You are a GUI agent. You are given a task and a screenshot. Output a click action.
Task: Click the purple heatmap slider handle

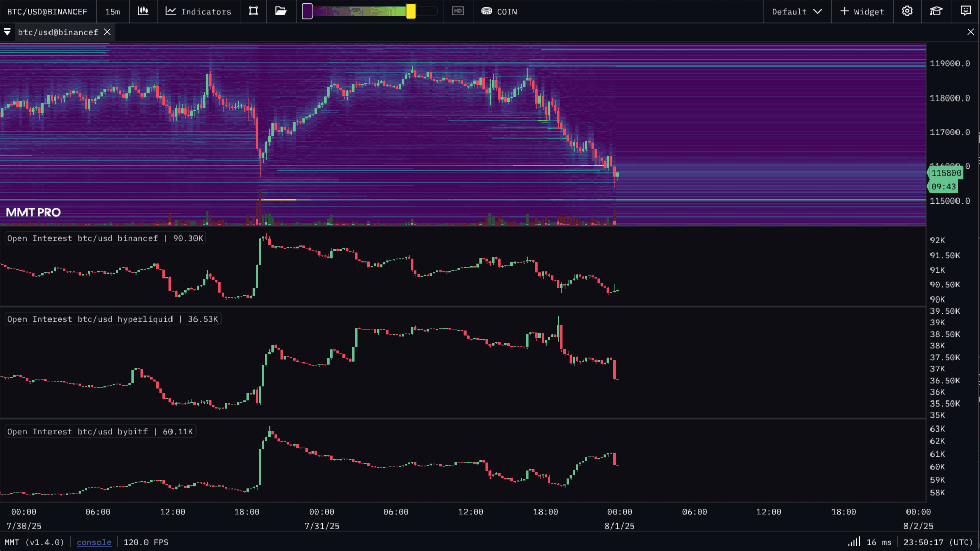[307, 11]
